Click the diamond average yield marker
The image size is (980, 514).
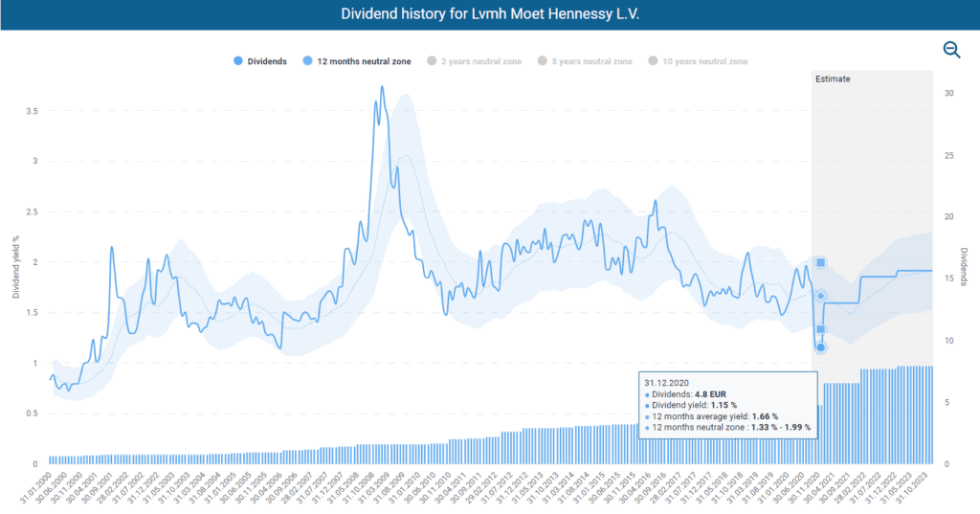pyautogui.click(x=820, y=296)
